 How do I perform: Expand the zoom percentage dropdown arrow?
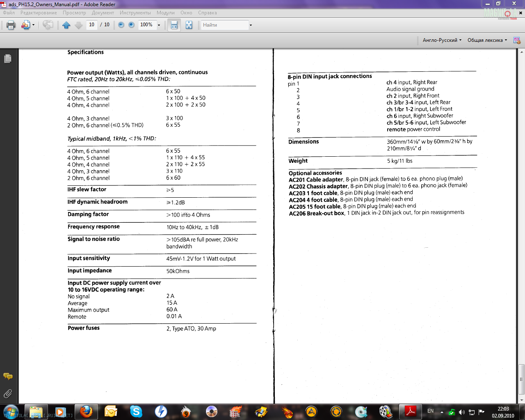159,25
